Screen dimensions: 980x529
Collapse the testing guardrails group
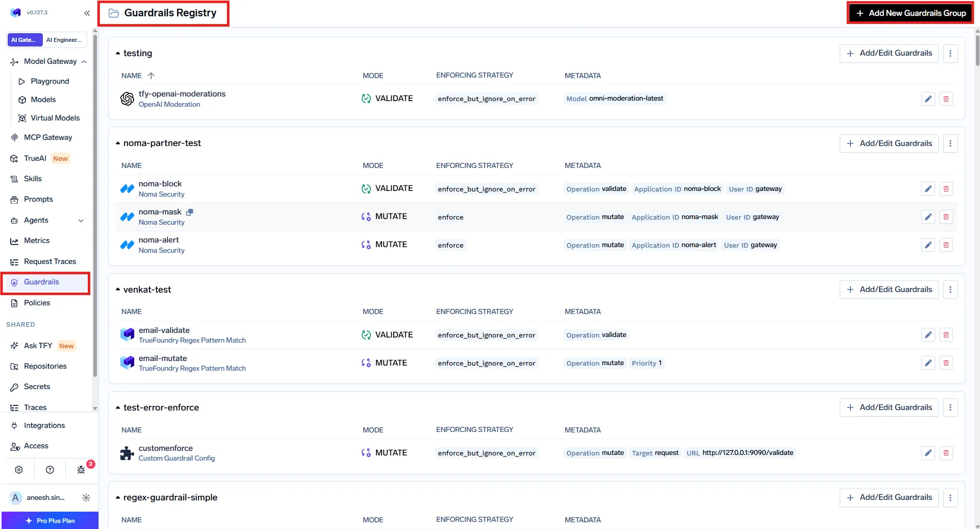point(118,53)
